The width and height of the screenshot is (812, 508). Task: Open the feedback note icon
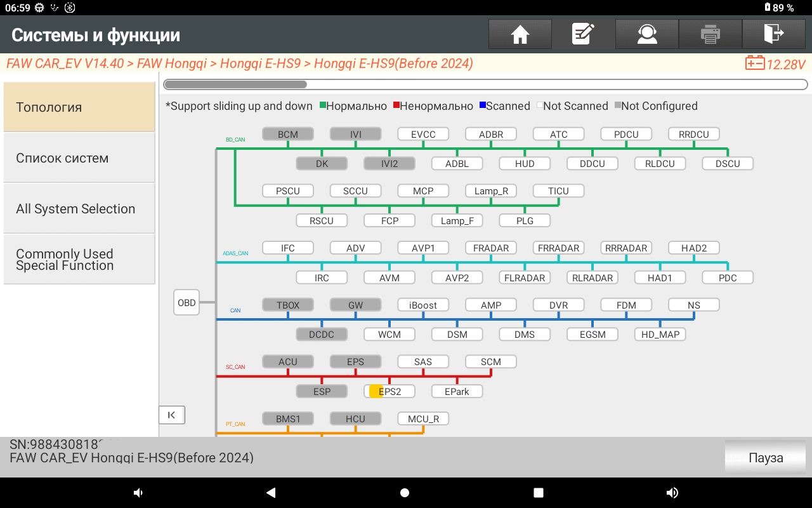584,34
